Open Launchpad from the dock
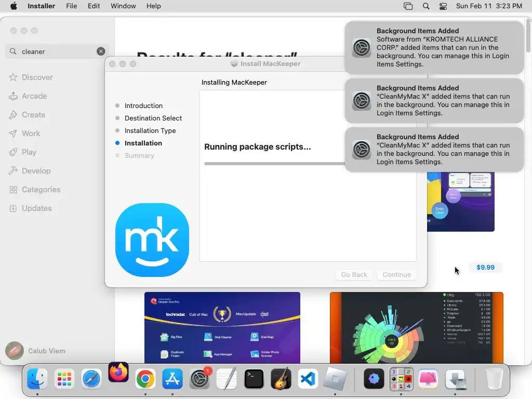This screenshot has width=532, height=399. click(x=64, y=379)
